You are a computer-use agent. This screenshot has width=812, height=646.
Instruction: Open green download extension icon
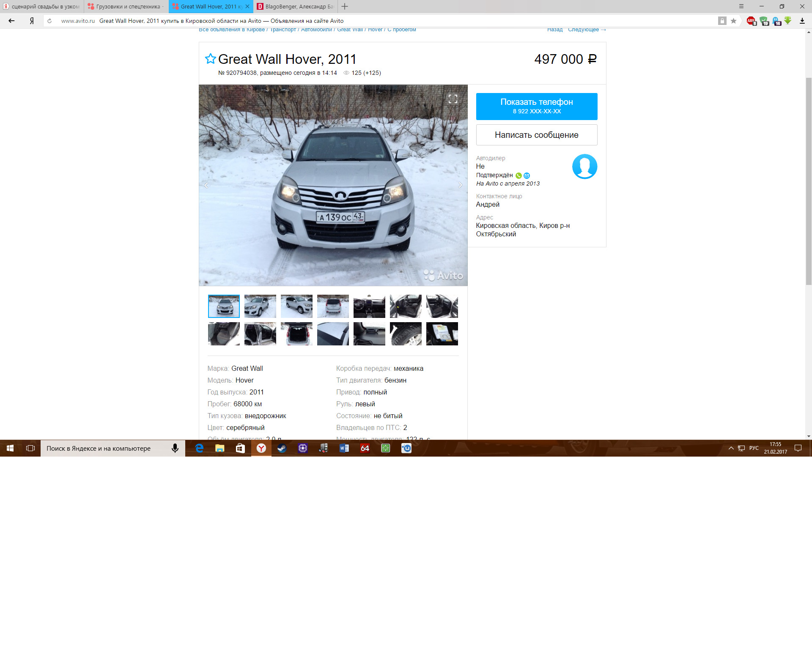788,20
